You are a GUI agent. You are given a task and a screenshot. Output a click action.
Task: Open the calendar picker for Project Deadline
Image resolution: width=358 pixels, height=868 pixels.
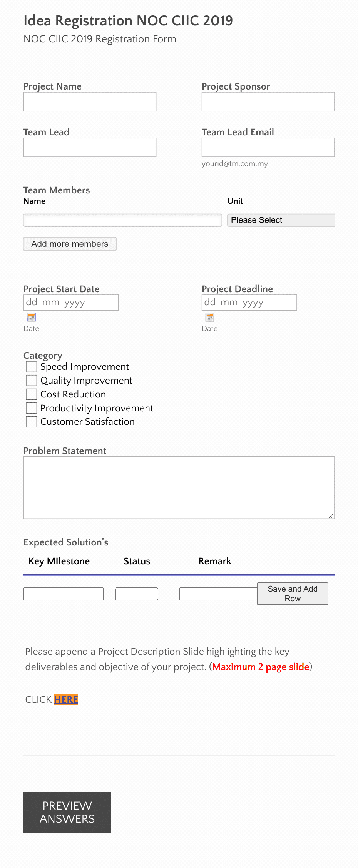[x=209, y=317]
